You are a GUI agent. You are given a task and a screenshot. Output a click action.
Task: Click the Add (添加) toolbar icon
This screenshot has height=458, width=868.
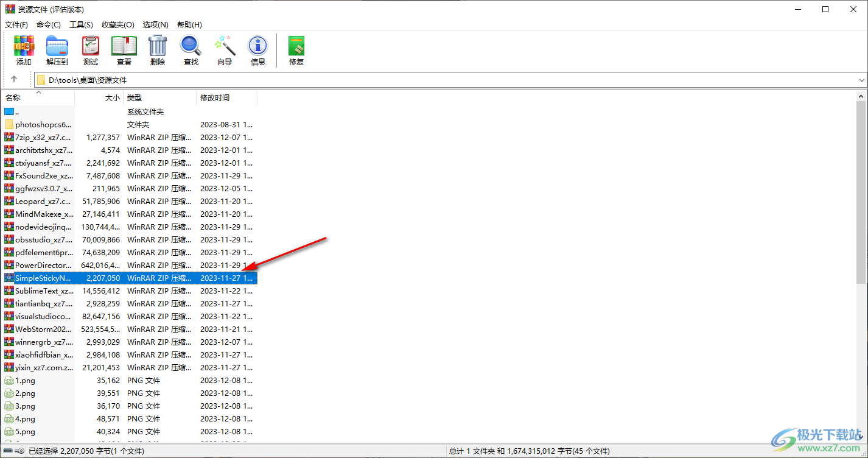pyautogui.click(x=24, y=51)
